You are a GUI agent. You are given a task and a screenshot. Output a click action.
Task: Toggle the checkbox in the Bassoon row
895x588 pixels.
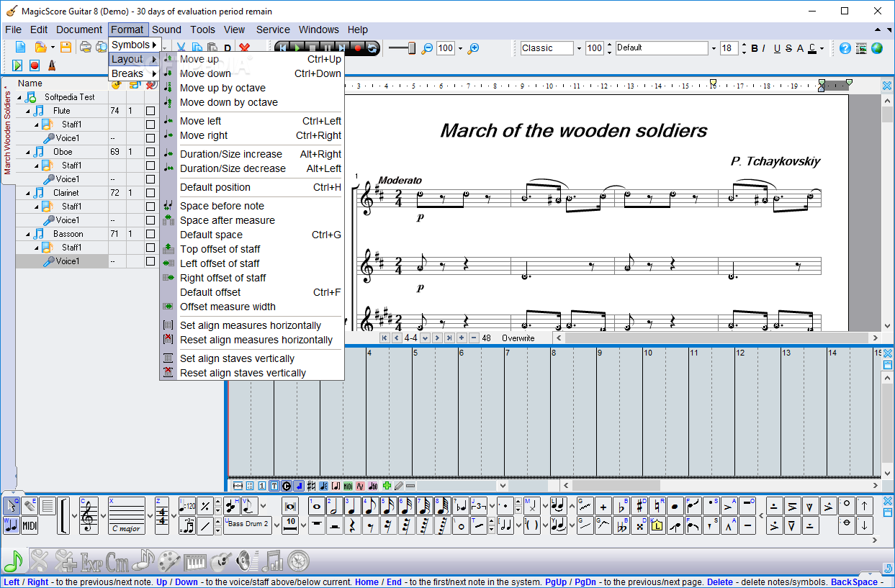(150, 234)
